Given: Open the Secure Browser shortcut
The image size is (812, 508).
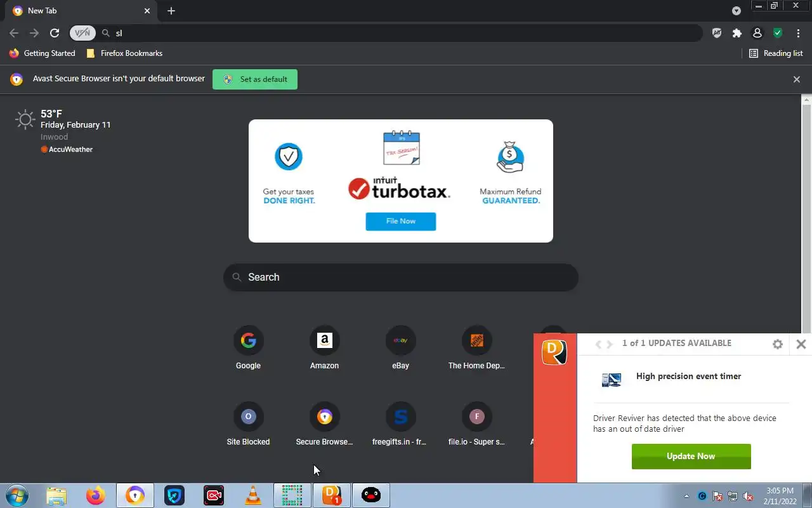Looking at the screenshot, I should 324,424.
